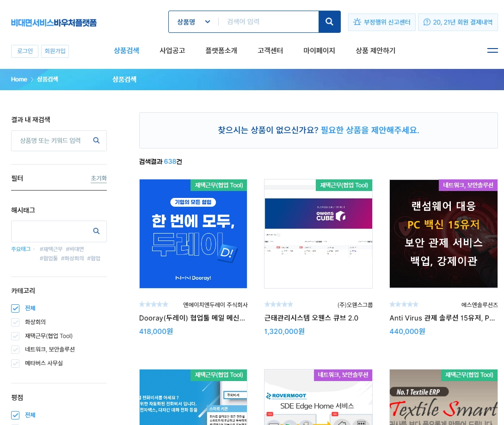Screen dimensions: 504x425
Task: Click the #화상회의 hashtag
Action: (72, 258)
